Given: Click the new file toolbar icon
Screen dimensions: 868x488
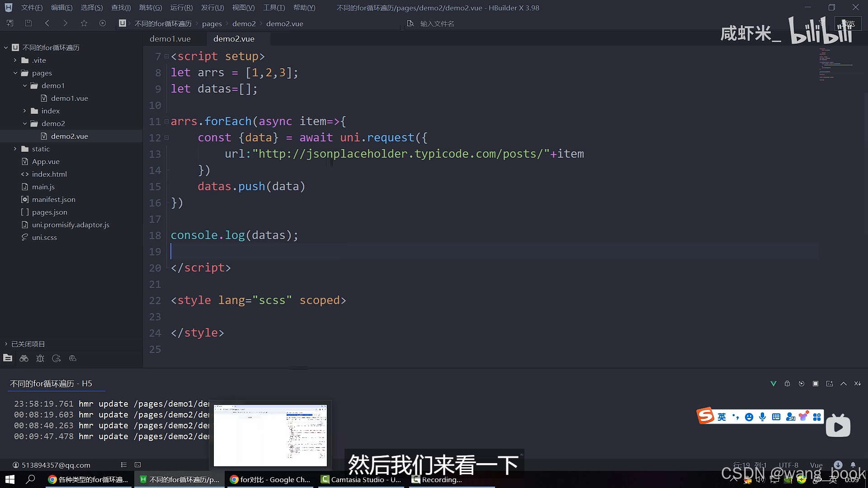Looking at the screenshot, I should coord(10,23).
